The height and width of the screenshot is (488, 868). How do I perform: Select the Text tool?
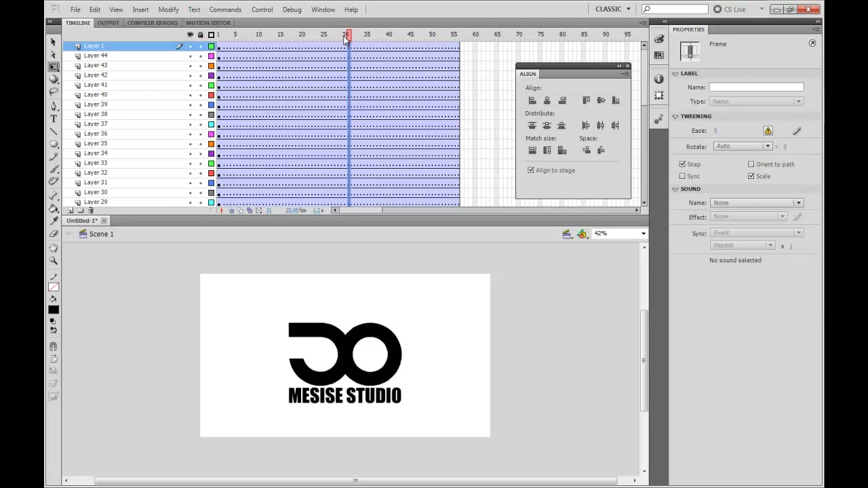coord(54,119)
